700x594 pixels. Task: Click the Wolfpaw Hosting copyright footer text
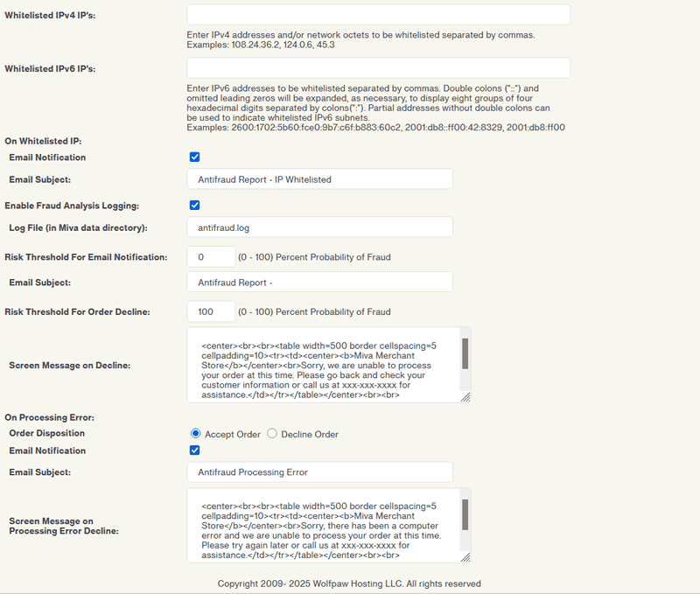349,584
